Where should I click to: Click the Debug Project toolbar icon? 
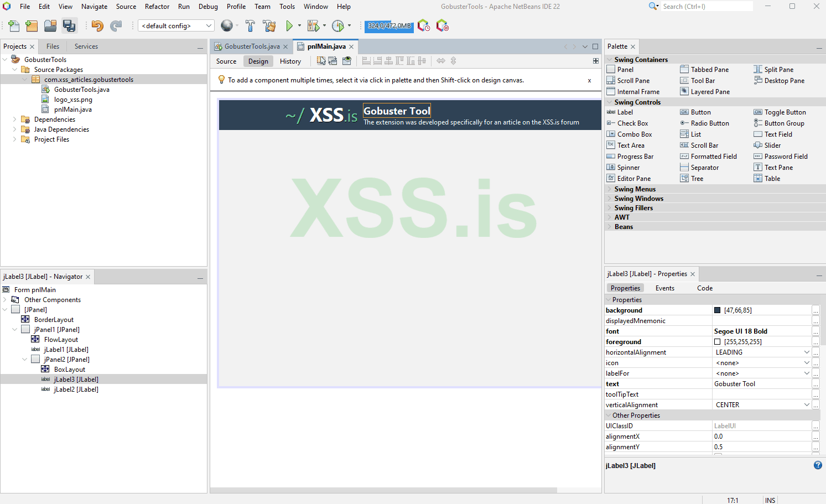click(x=313, y=26)
